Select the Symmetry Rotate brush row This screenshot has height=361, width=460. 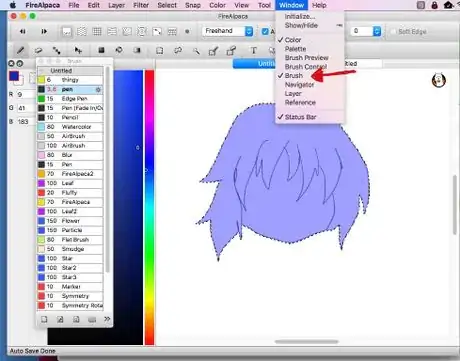(70, 305)
